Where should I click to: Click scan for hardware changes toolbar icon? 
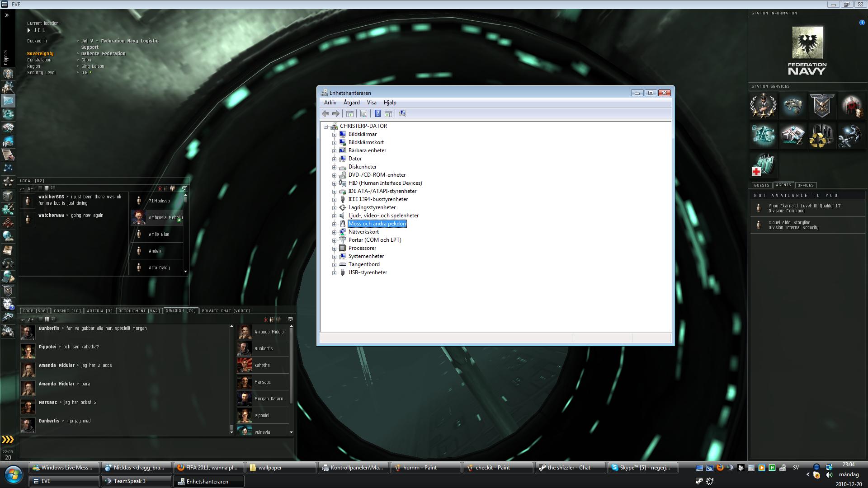click(x=402, y=114)
